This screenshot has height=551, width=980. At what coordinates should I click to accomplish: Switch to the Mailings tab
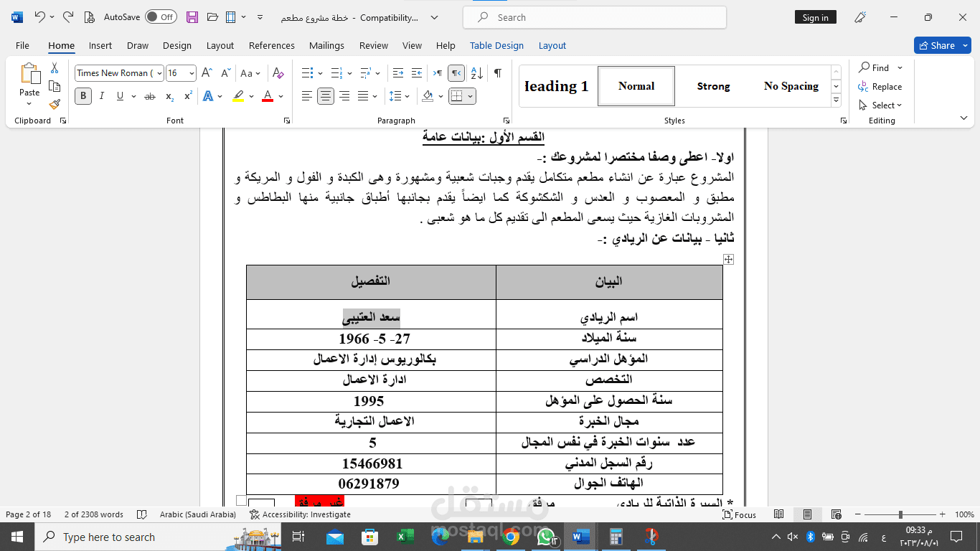click(x=326, y=45)
